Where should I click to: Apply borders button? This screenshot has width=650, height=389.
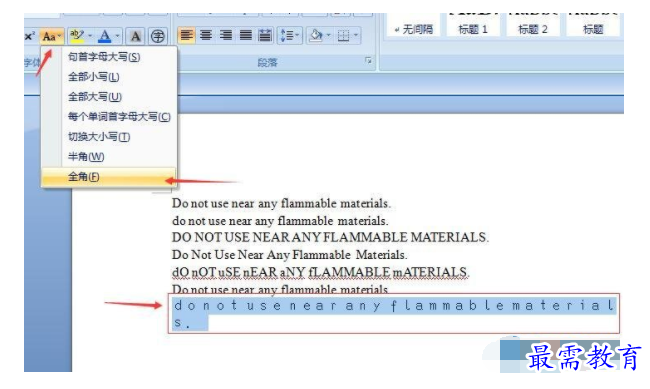[344, 35]
